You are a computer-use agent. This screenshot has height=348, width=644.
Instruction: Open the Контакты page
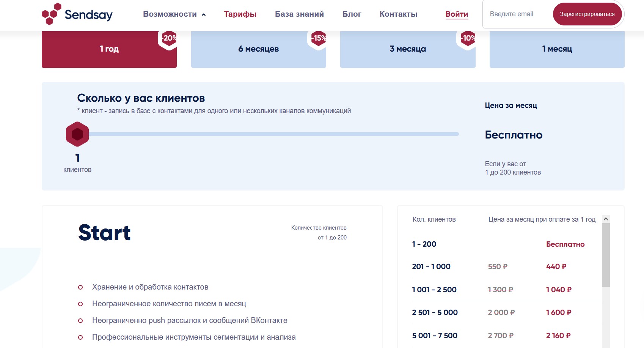point(398,14)
